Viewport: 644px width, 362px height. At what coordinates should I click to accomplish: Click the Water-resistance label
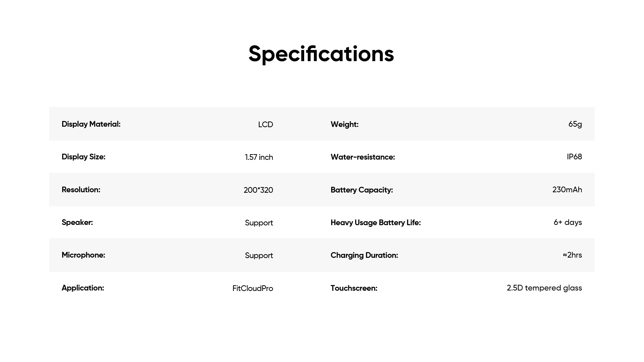click(x=363, y=157)
